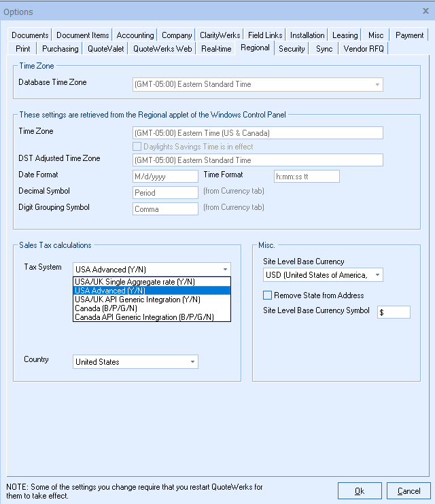Viewport: 435px width, 504px height.
Task: Open the Documents tab
Action: pos(31,35)
